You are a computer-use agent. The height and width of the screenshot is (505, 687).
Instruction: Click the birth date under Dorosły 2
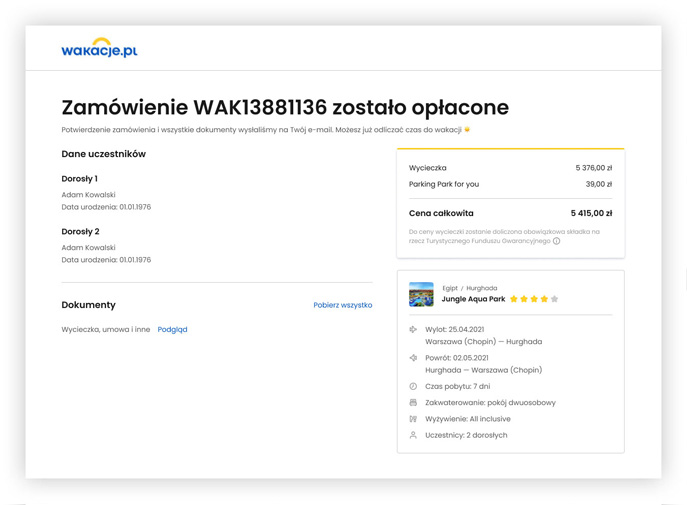tap(106, 260)
